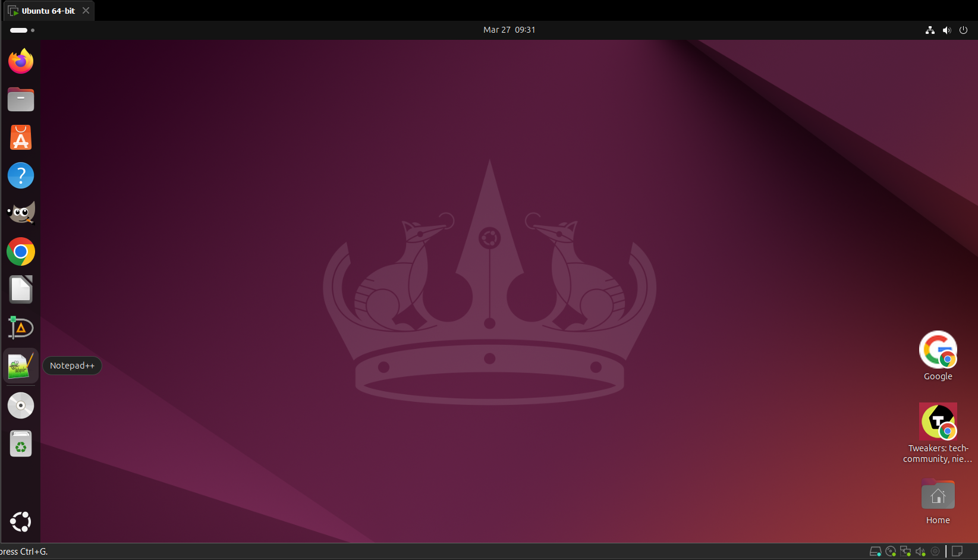Open the Trash in the dock
The height and width of the screenshot is (560, 978).
pyautogui.click(x=21, y=443)
